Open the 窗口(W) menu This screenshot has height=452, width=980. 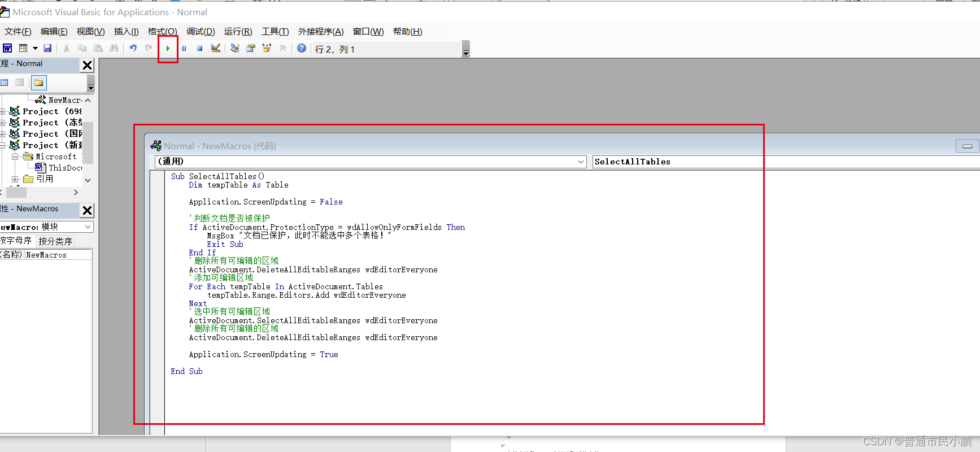(x=368, y=32)
